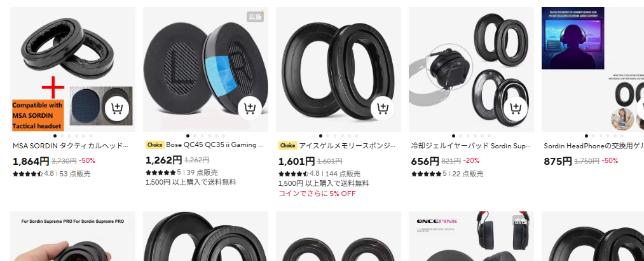Add the 1,601円 ice gel cushions to cart

pyautogui.click(x=383, y=108)
